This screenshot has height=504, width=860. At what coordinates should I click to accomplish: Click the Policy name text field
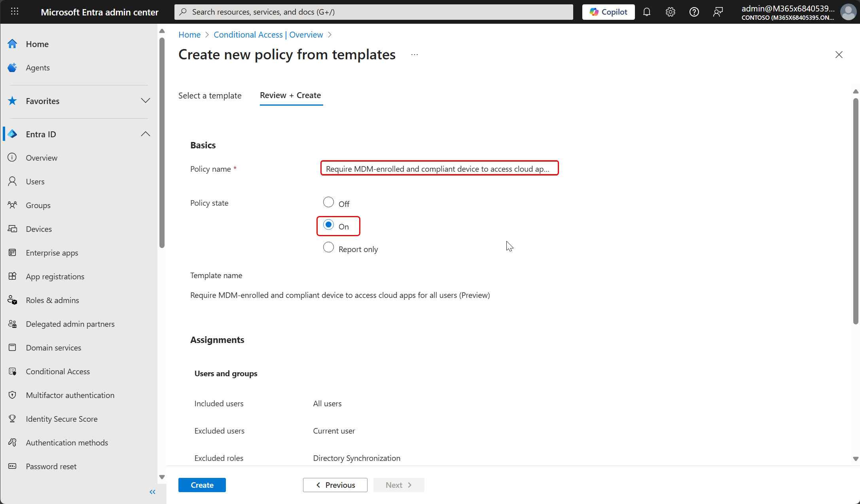(x=439, y=169)
